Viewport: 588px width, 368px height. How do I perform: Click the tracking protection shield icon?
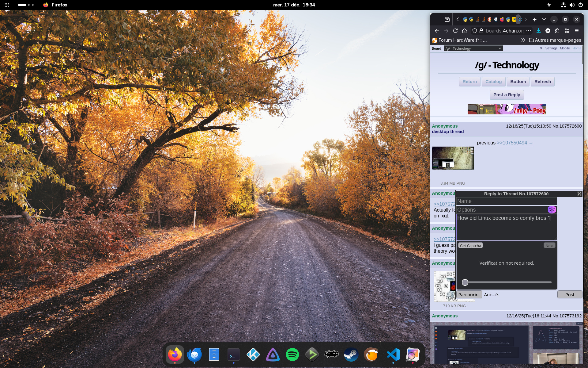click(x=474, y=31)
